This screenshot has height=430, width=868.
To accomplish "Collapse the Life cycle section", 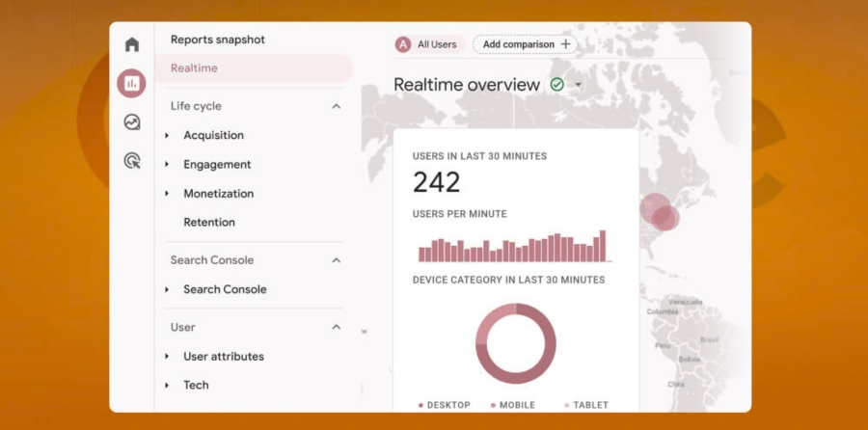I will [336, 106].
